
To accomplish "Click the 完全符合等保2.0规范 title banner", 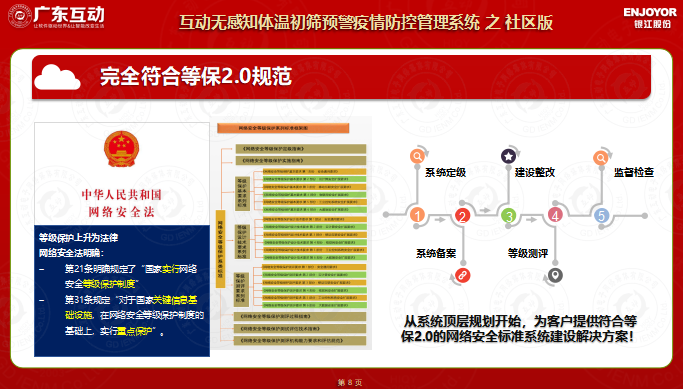I will 342,77.
